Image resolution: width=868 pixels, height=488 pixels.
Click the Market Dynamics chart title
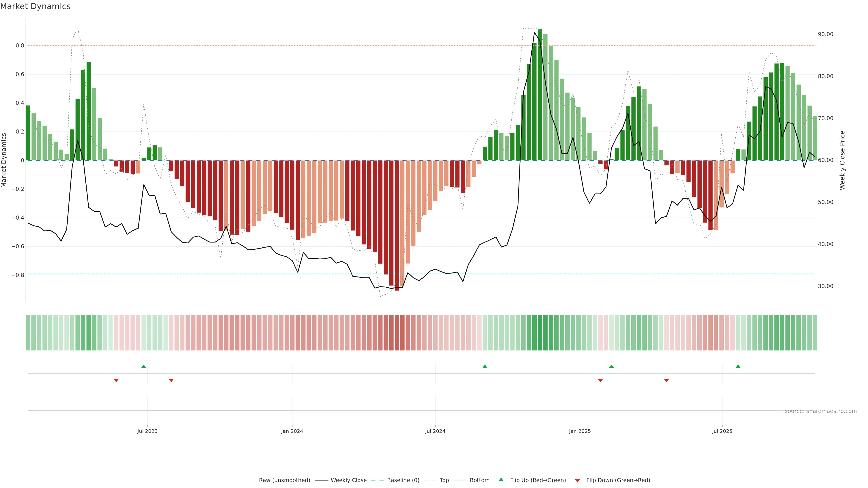click(x=35, y=6)
